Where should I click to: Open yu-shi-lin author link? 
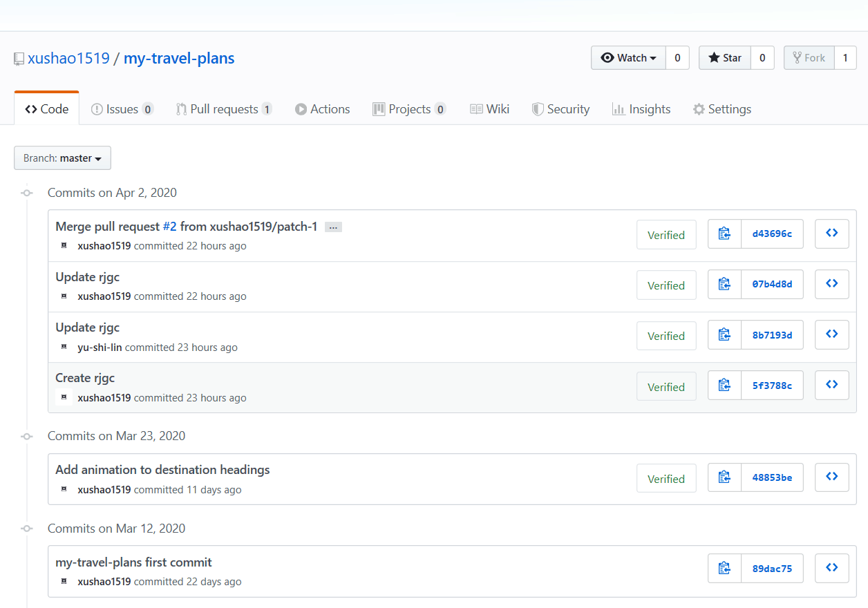coord(100,348)
